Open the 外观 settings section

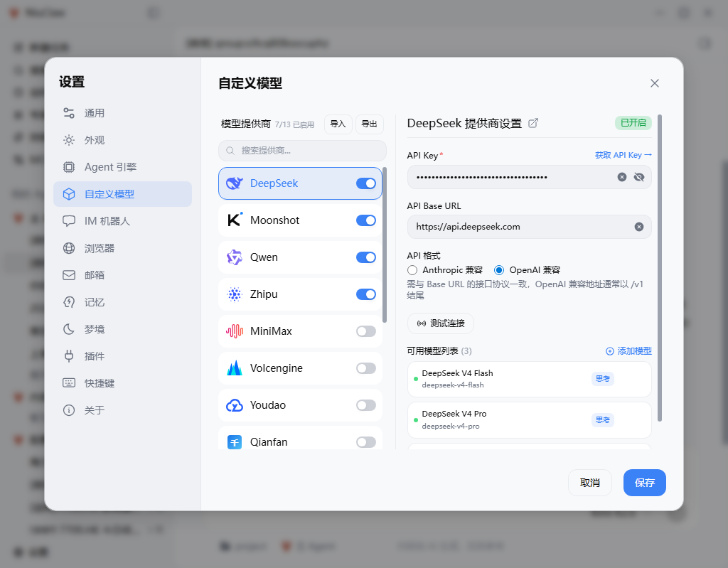(x=122, y=140)
